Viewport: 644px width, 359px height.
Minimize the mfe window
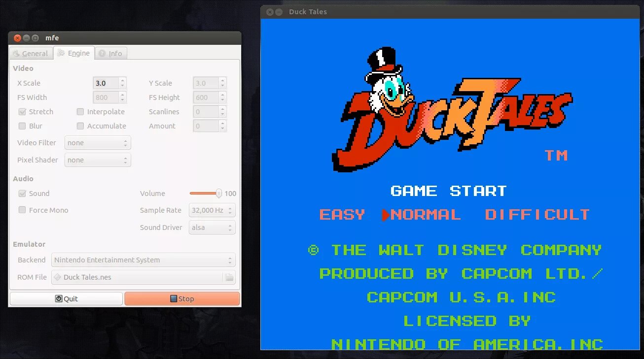27,38
